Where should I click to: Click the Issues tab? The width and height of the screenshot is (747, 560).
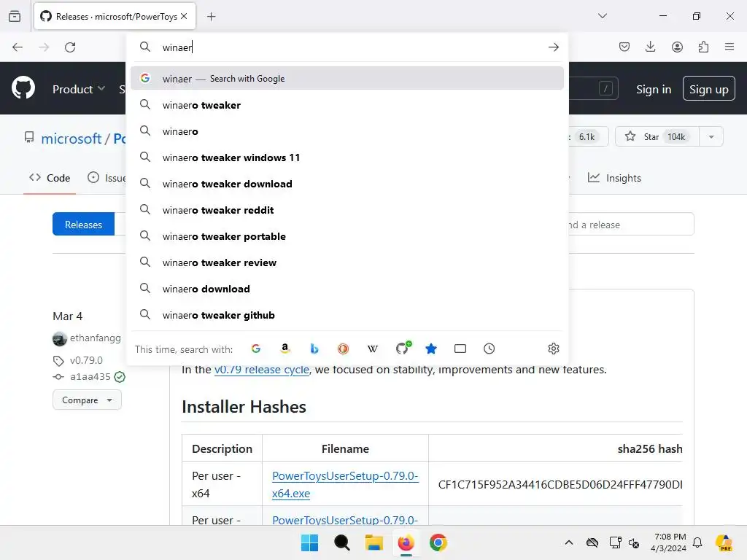pos(107,178)
